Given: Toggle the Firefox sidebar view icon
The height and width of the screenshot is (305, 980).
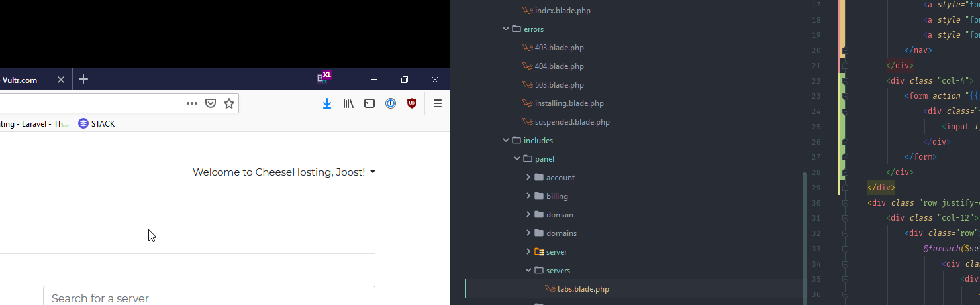Looking at the screenshot, I should pos(369,103).
